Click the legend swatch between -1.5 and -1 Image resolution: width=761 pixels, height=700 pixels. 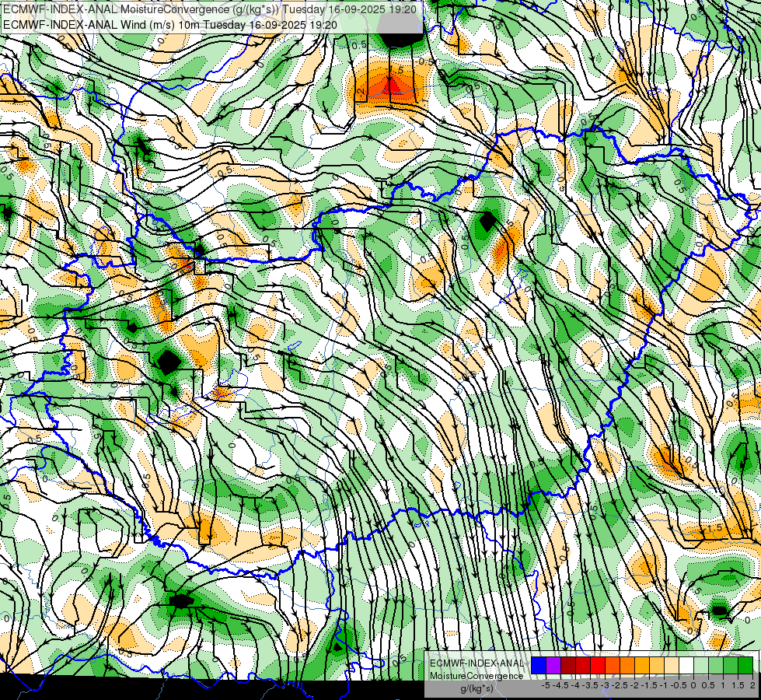[657, 666]
